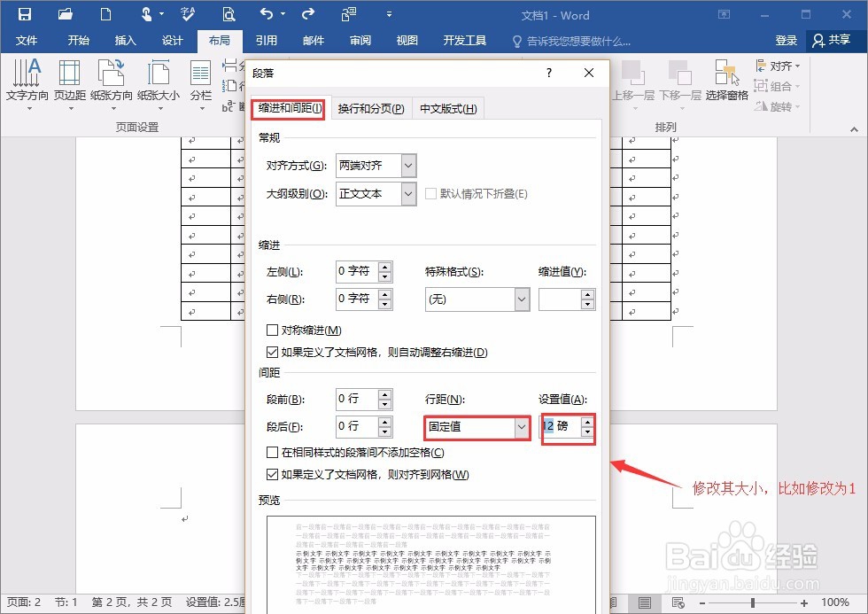Open the 对齐方式 dropdown showing 两端对齐
868x614 pixels.
point(408,166)
